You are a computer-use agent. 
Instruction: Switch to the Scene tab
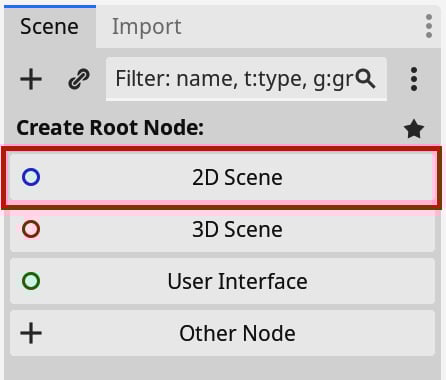[50, 27]
